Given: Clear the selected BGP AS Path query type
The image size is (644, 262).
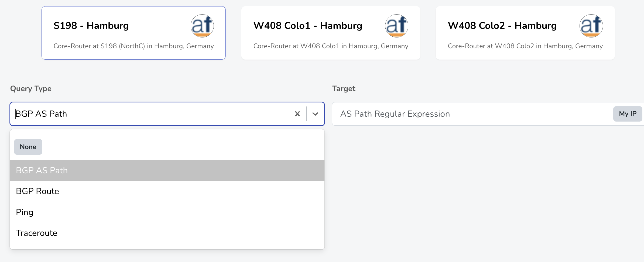Looking at the screenshot, I should point(297,114).
